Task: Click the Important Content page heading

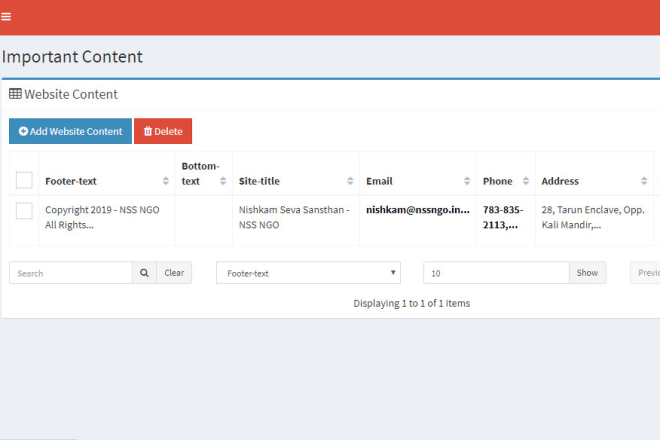Action: [x=72, y=57]
